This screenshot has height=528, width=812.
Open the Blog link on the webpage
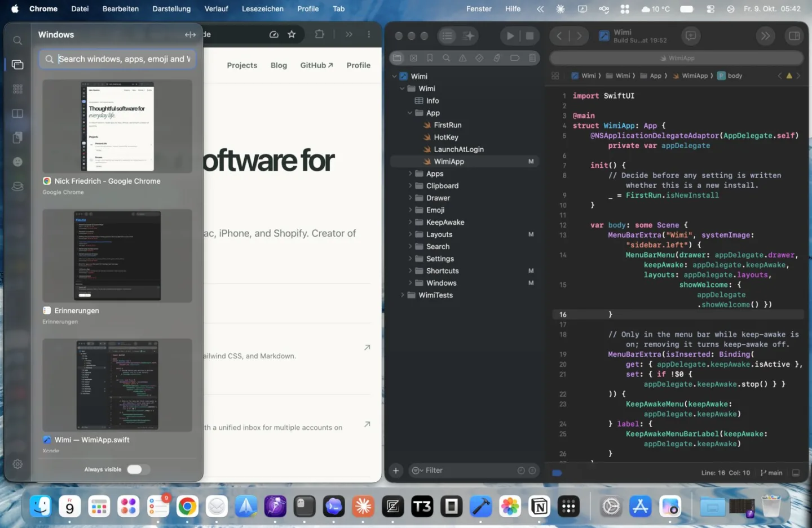tap(279, 65)
